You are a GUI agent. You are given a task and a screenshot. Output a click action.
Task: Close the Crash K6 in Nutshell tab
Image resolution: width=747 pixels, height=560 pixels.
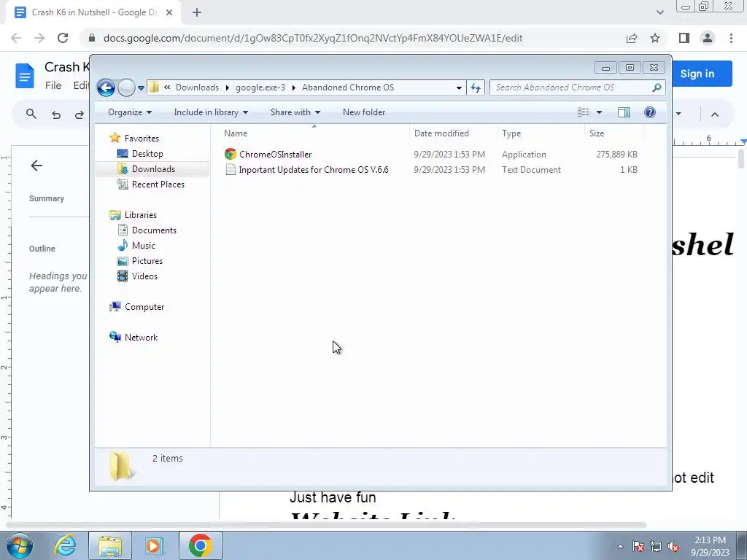(169, 12)
